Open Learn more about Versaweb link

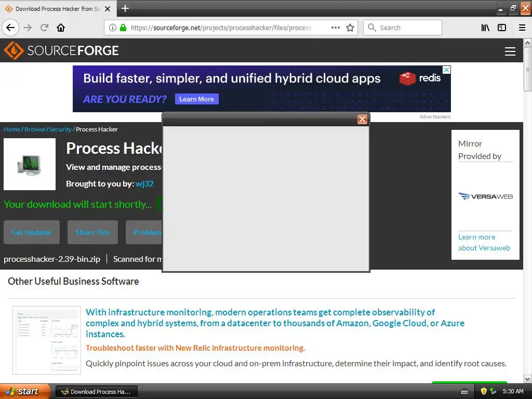pyautogui.click(x=484, y=242)
